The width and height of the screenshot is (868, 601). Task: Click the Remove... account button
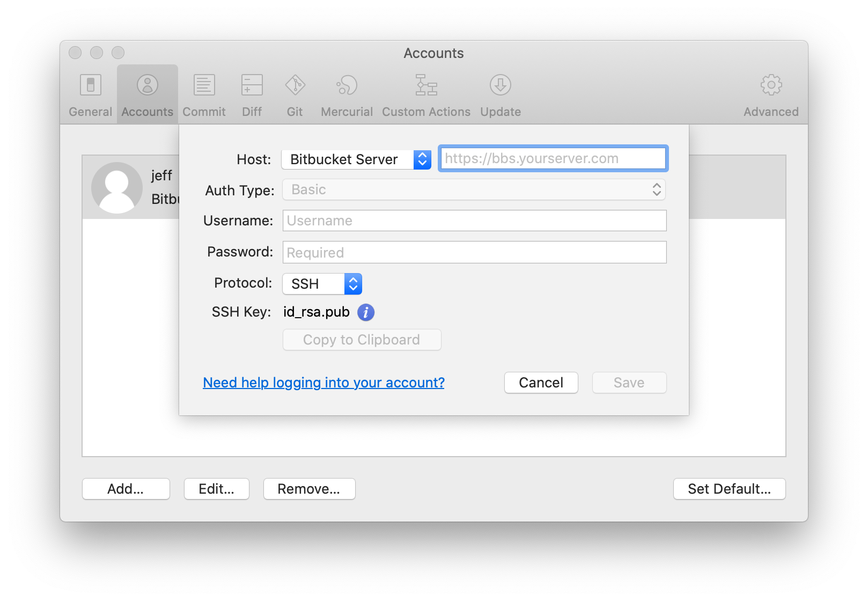309,489
